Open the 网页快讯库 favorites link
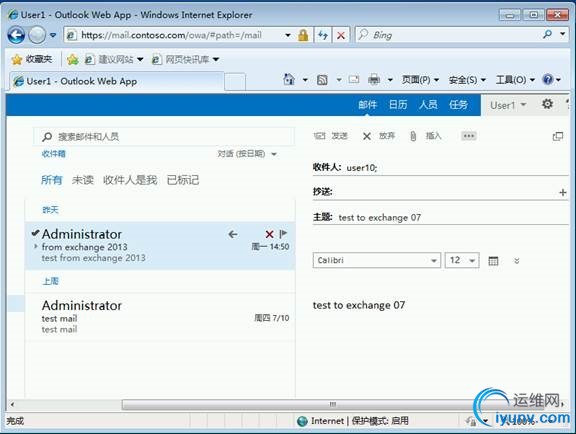This screenshot has width=576, height=434. [x=186, y=59]
